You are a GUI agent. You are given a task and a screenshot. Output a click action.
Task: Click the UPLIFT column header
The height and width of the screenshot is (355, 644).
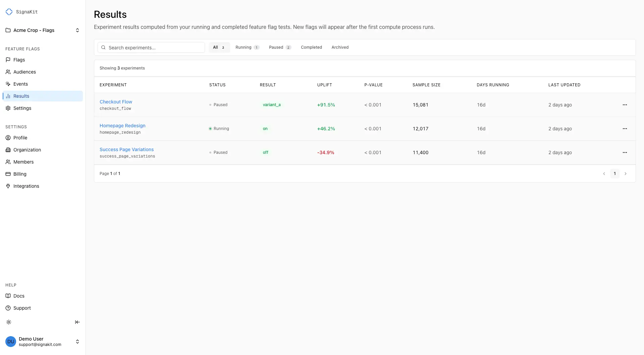(x=324, y=85)
